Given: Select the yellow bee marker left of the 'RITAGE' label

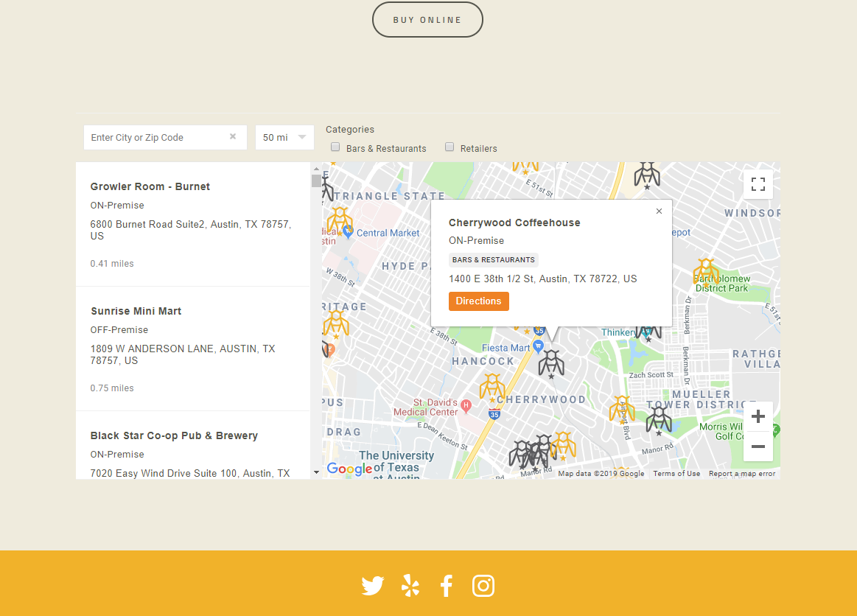Looking at the screenshot, I should (x=335, y=324).
